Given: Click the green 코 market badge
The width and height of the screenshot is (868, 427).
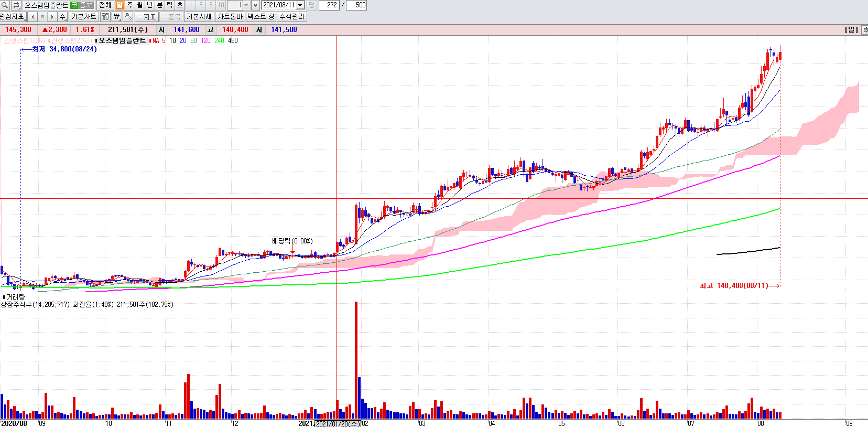Looking at the screenshot, I should [x=74, y=5].
